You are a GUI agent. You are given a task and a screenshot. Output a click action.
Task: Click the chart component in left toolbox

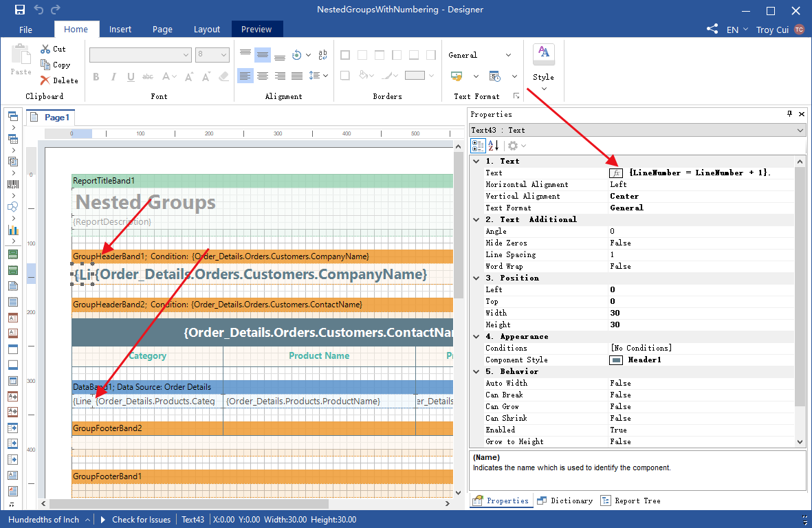(x=13, y=230)
